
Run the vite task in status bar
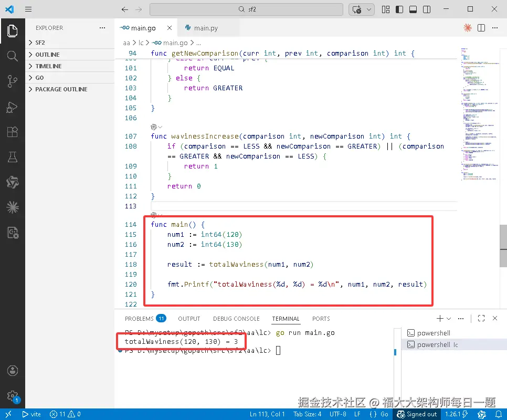31,414
